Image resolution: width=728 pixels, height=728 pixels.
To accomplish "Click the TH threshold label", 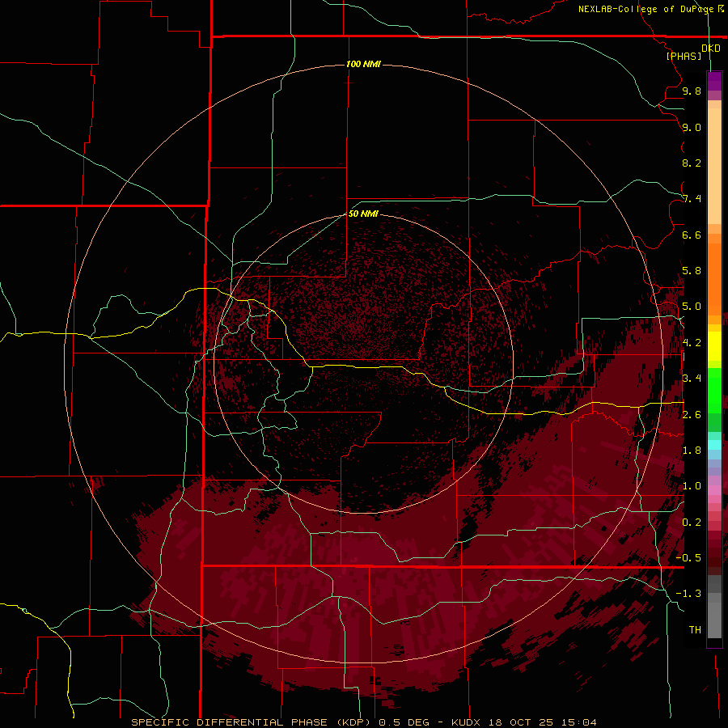I will click(x=695, y=630).
